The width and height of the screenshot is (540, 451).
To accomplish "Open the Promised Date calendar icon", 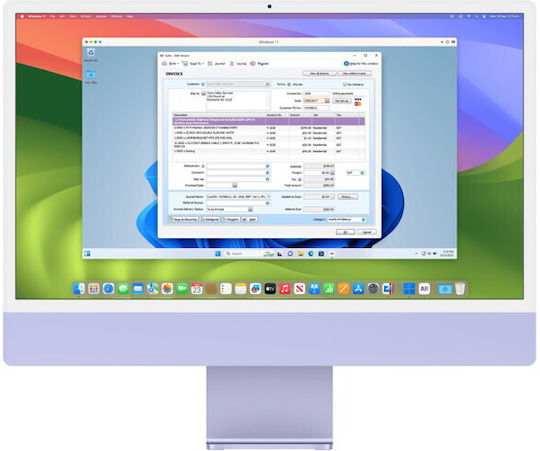I will coord(235,186).
